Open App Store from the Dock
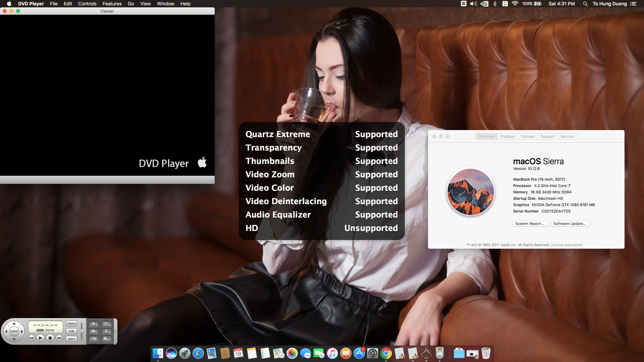644x362 pixels. click(359, 353)
